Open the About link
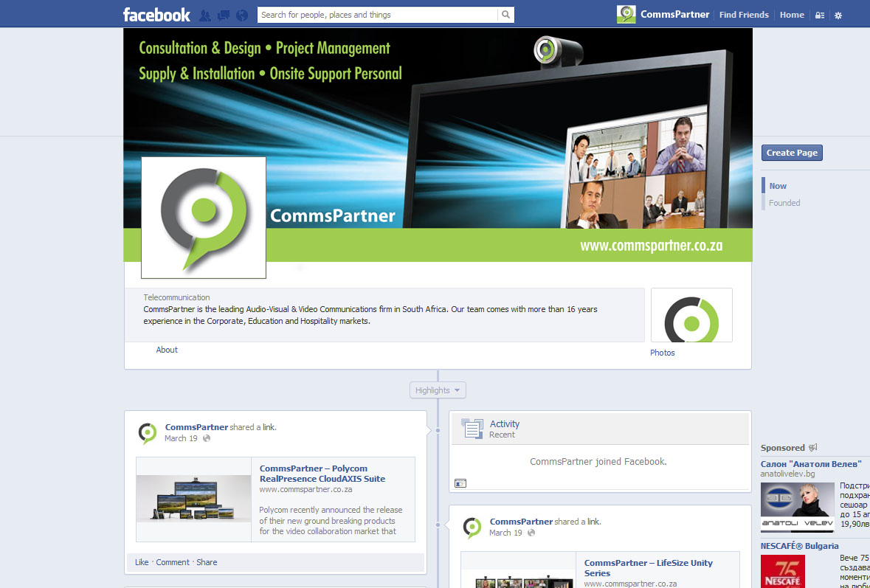The height and width of the screenshot is (588, 870). 167,350
